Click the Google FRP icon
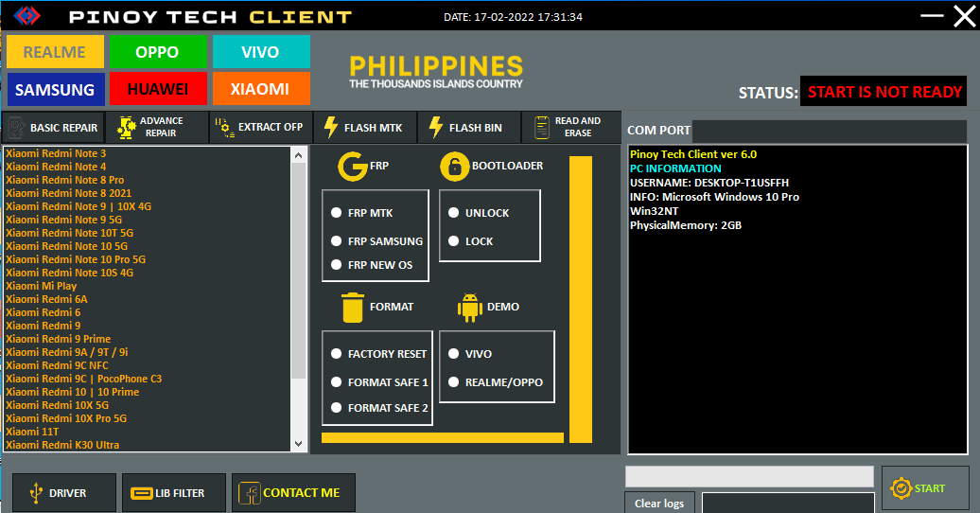Image resolution: width=980 pixels, height=513 pixels. click(353, 167)
